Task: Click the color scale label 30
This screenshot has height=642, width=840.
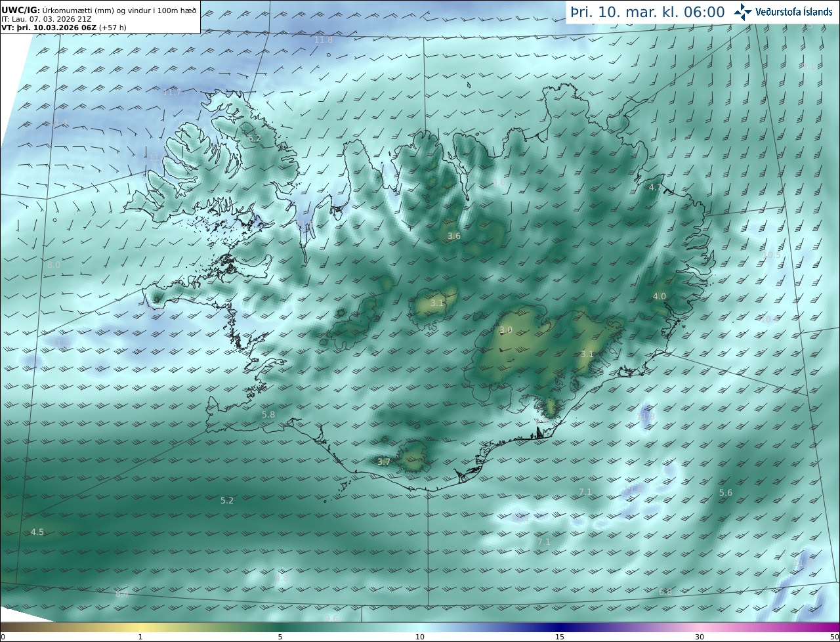Action: 700,637
